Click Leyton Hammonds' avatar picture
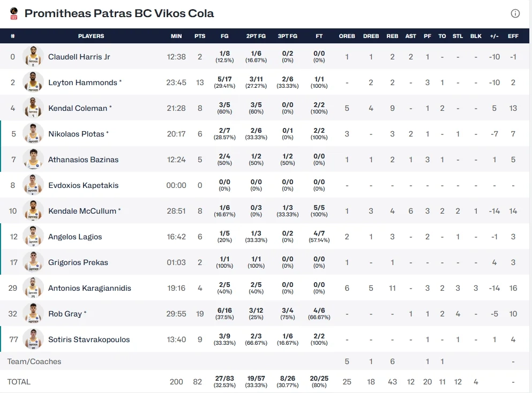 click(33, 82)
